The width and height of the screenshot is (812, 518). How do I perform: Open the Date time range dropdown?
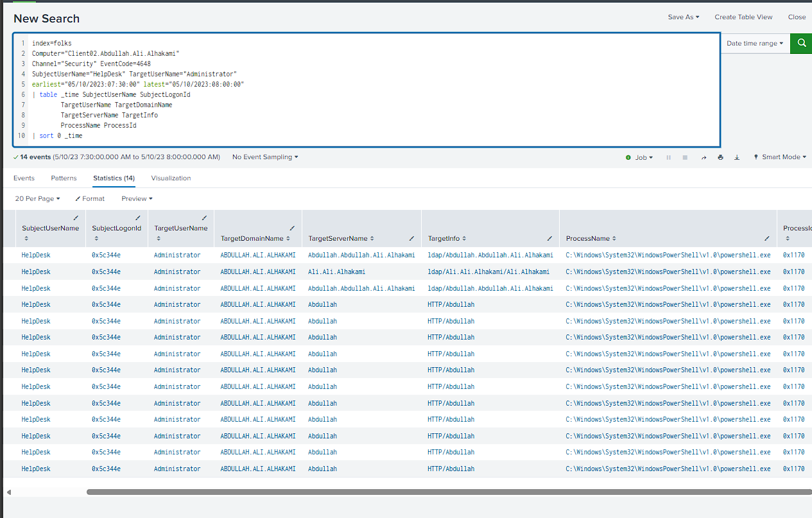pyautogui.click(x=755, y=44)
